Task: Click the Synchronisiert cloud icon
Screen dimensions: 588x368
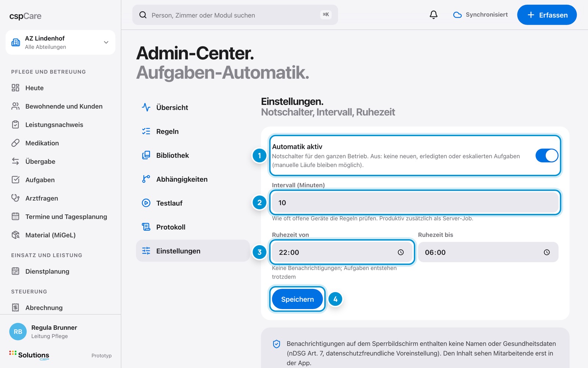Action: tap(457, 15)
